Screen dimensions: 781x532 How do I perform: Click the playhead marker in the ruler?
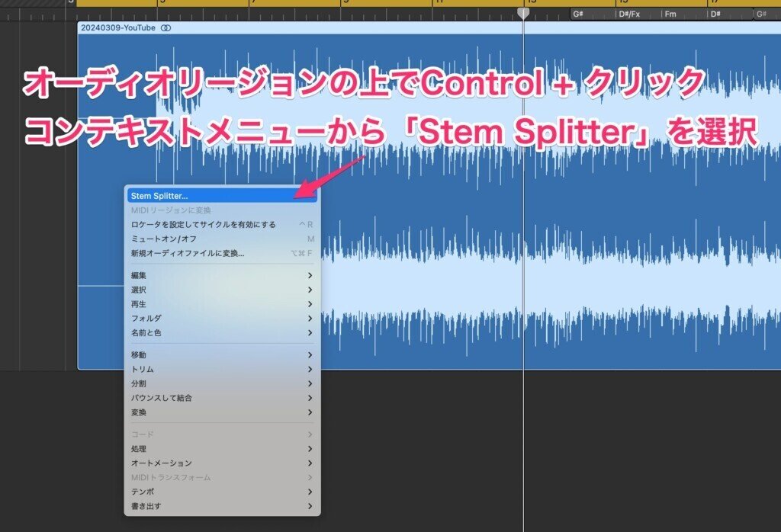(522, 12)
